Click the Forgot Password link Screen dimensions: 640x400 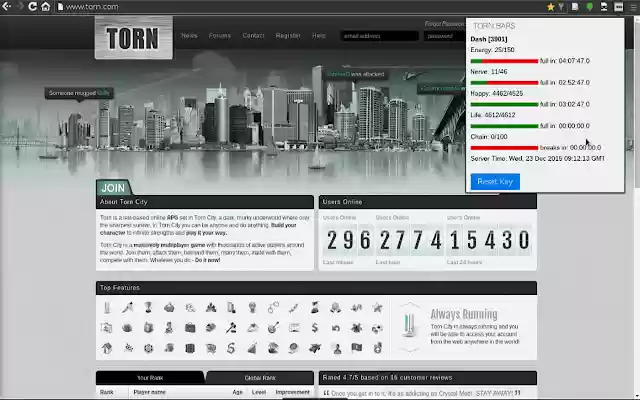point(444,24)
